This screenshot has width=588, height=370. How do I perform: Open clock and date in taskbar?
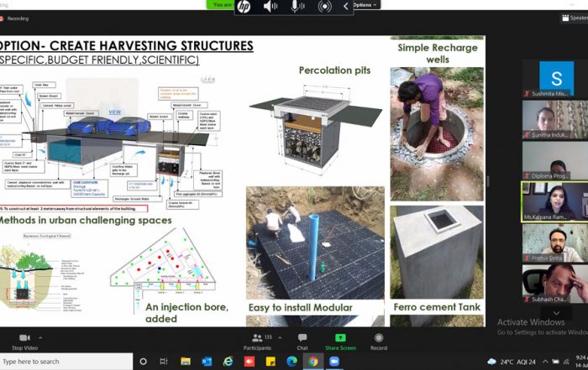point(581,362)
